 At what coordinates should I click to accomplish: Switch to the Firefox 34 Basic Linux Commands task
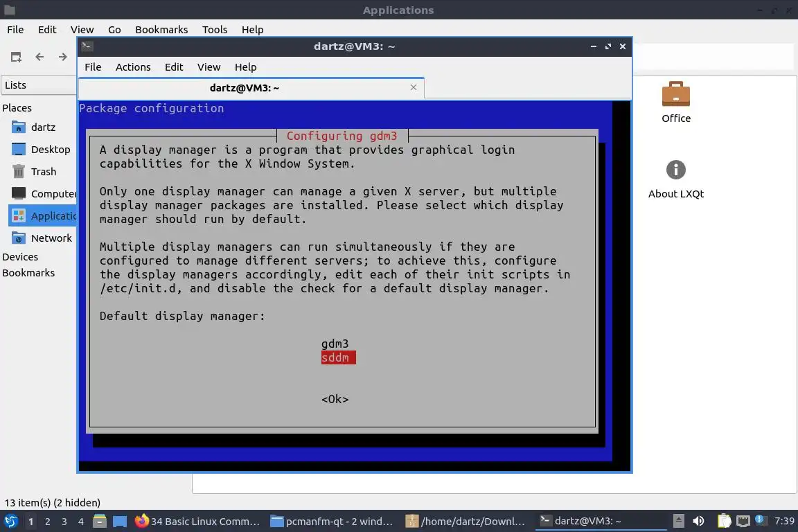pyautogui.click(x=197, y=522)
